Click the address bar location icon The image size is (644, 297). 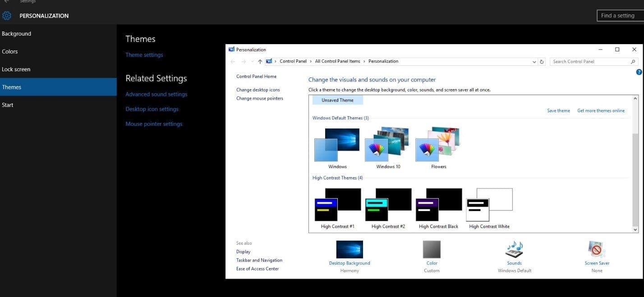269,61
